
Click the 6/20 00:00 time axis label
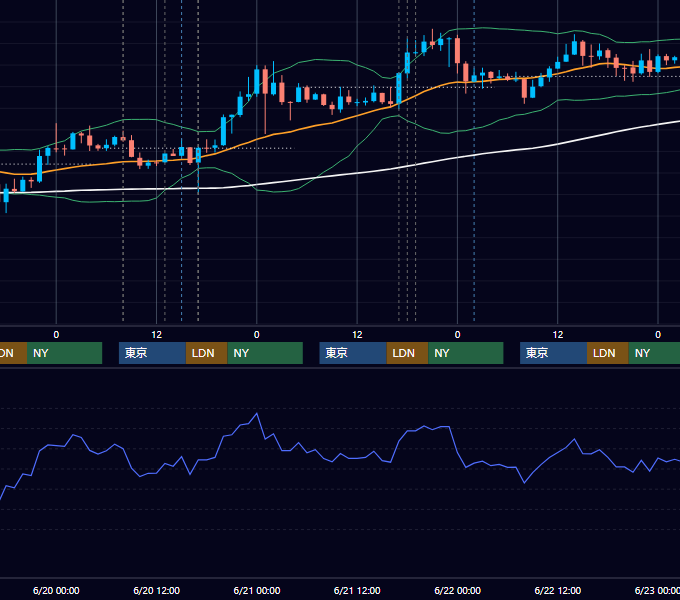[56, 590]
